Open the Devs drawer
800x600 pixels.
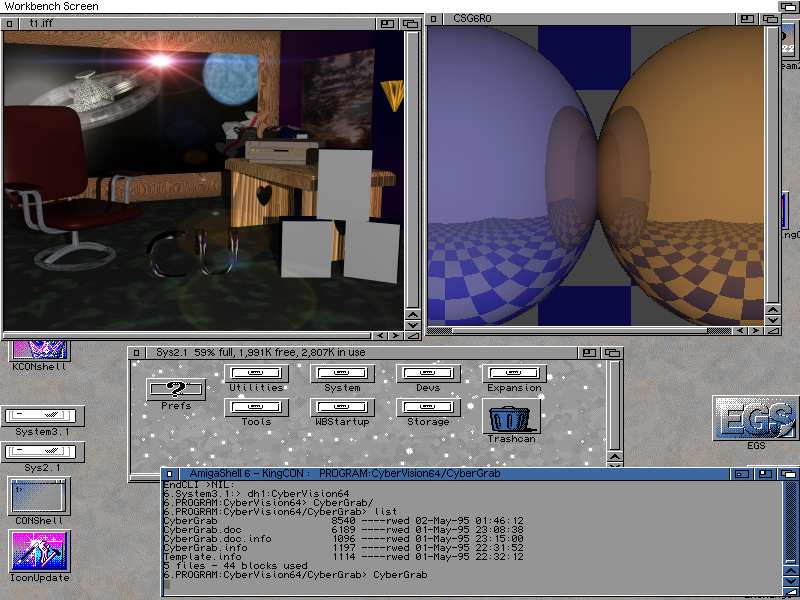coord(428,378)
